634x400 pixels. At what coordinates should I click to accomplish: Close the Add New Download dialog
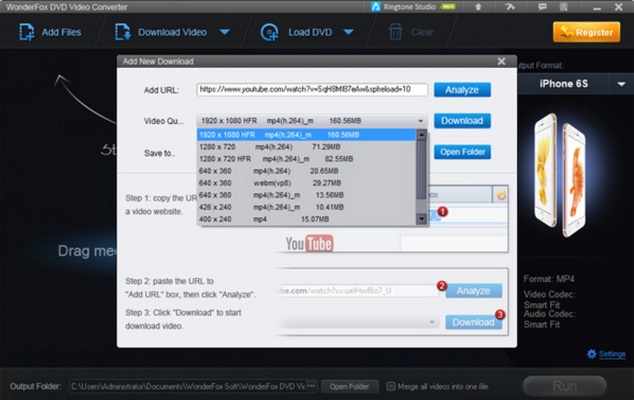click(501, 61)
